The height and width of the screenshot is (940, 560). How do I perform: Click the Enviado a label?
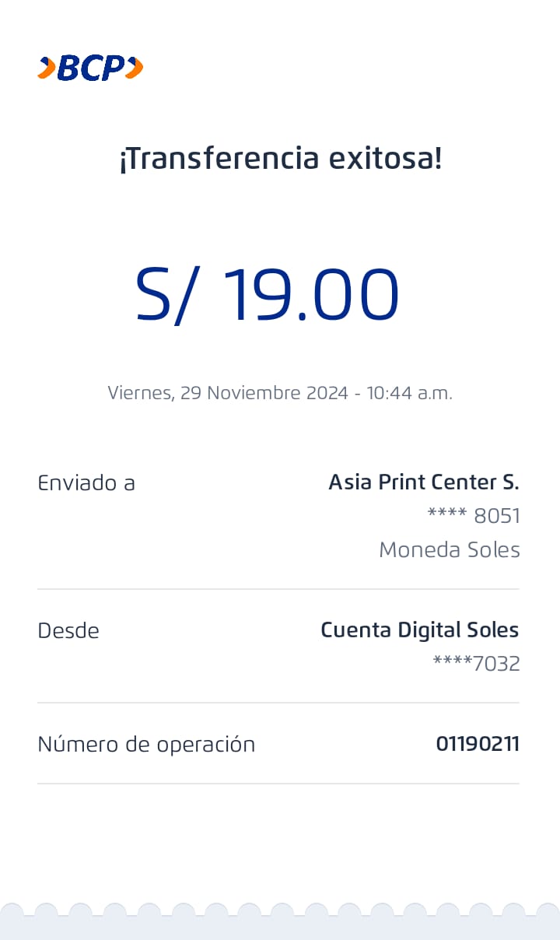(x=86, y=483)
